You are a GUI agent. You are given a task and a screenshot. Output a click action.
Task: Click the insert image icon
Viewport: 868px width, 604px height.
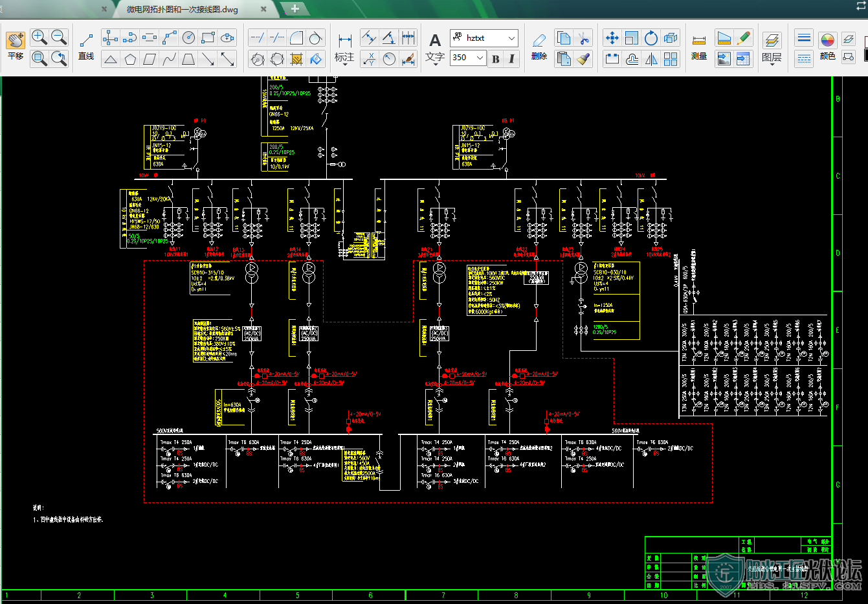724,59
